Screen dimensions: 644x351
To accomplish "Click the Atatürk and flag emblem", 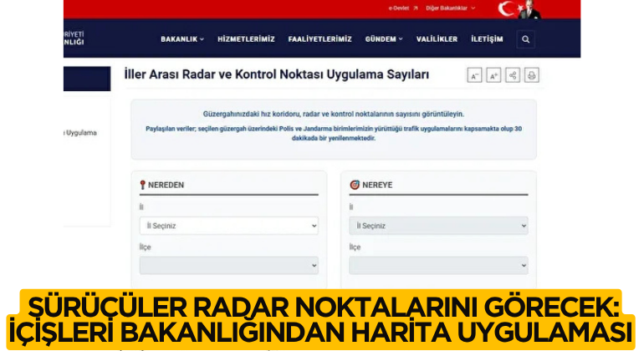I will pyautogui.click(x=519, y=9).
